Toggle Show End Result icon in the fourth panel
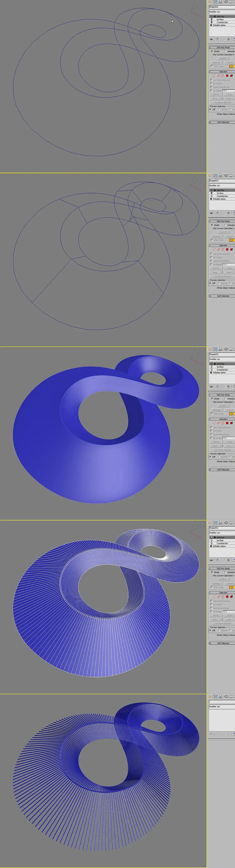 pyautogui.click(x=217, y=560)
